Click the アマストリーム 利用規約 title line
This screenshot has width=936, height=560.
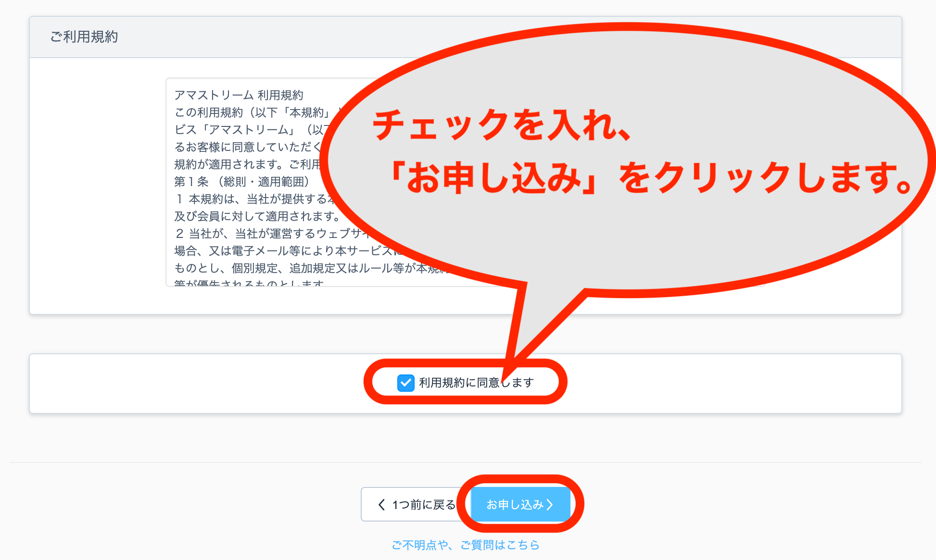coord(239,95)
